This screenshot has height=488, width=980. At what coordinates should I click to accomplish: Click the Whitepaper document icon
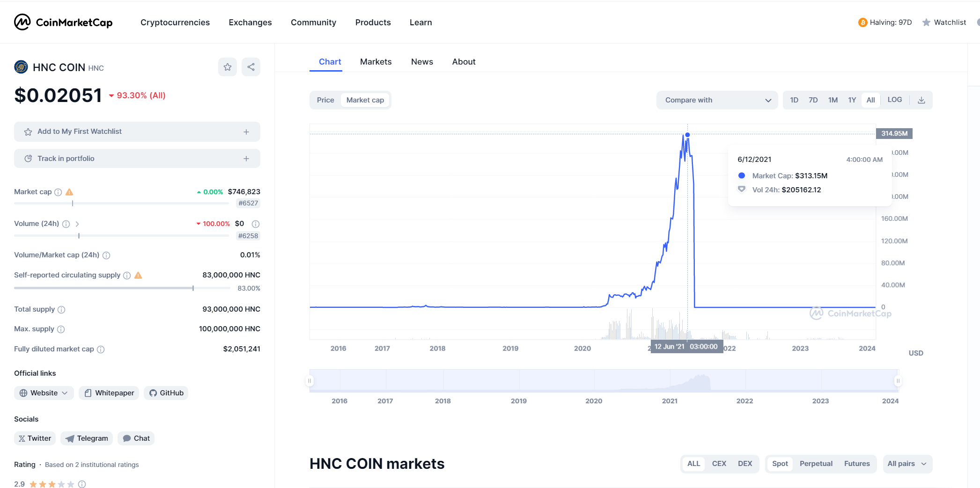coord(88,393)
